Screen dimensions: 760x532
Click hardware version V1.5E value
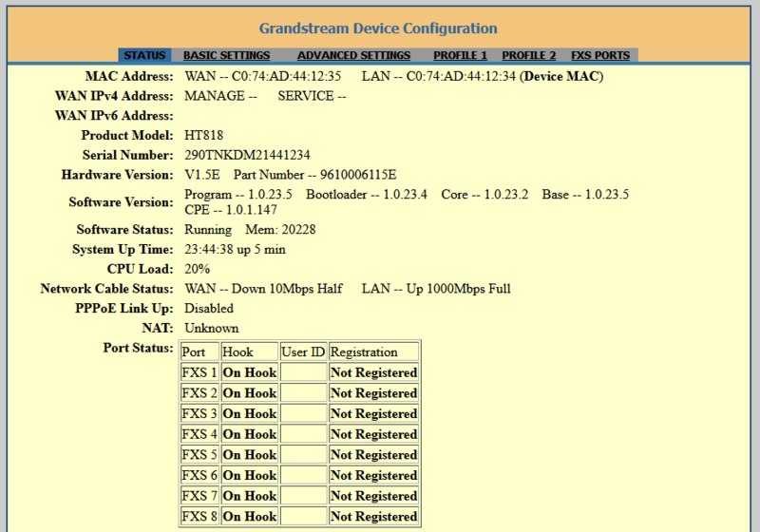click(x=202, y=175)
